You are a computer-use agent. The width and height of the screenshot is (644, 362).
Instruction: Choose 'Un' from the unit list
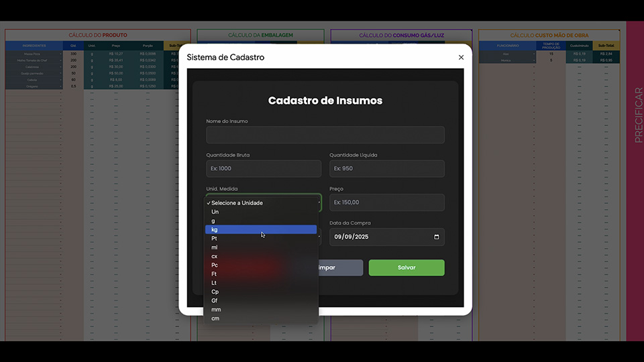coord(215,212)
